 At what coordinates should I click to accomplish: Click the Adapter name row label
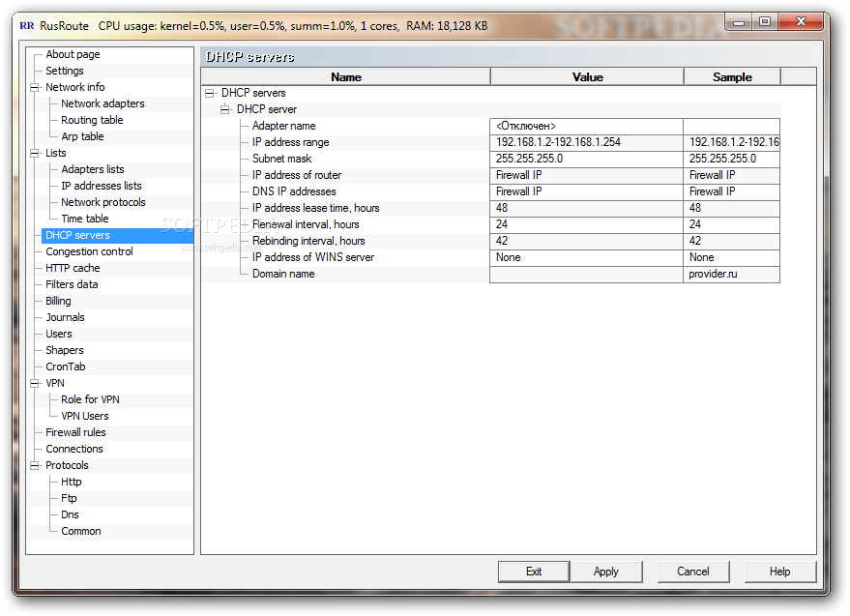[x=283, y=126]
